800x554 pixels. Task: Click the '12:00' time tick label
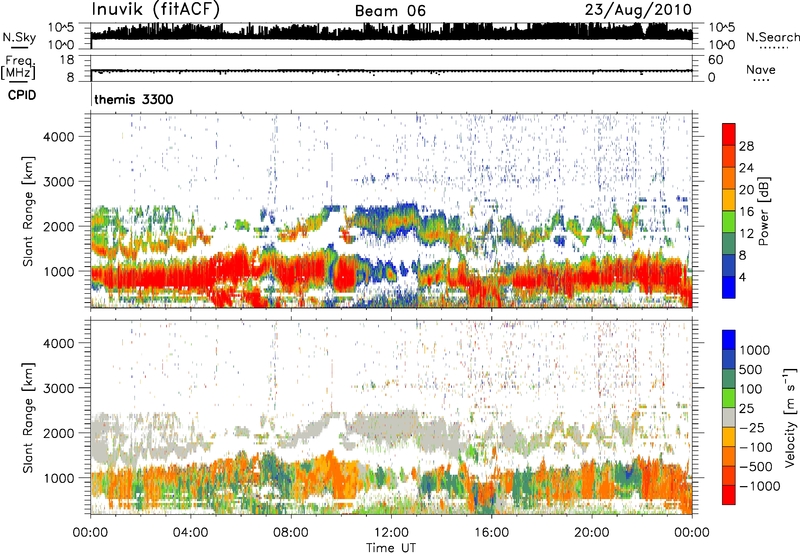tap(391, 533)
